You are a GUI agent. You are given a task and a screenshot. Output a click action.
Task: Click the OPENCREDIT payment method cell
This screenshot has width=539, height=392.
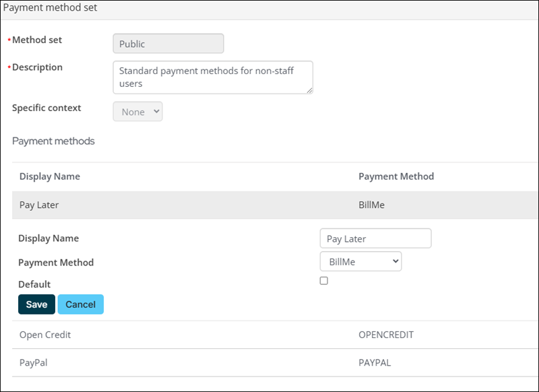[386, 335]
